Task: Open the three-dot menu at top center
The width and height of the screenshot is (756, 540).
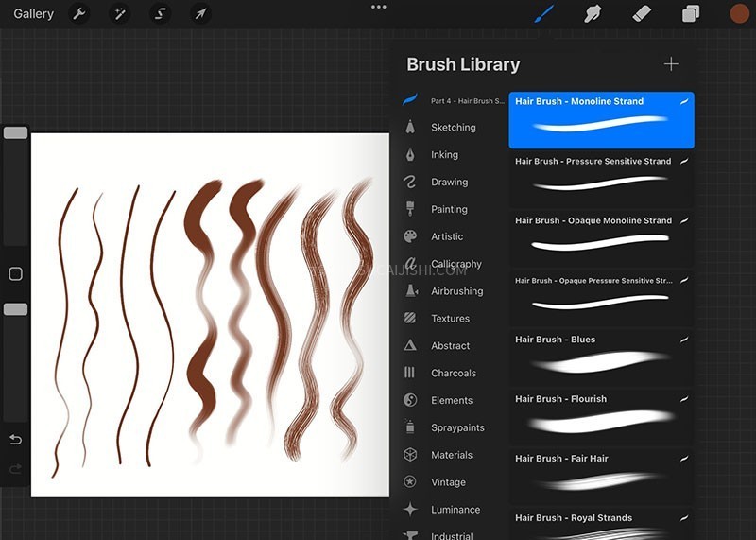Action: 379,7
